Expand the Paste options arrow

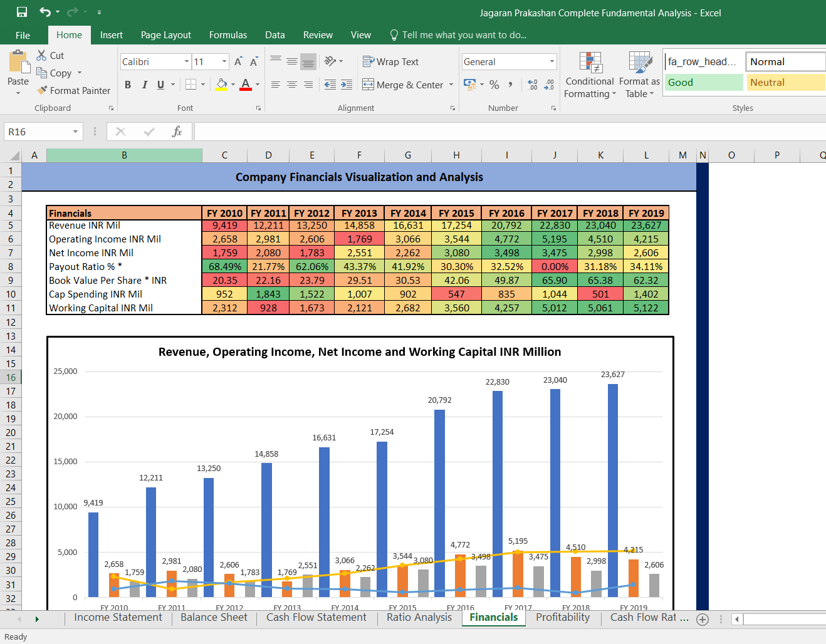tap(18, 93)
